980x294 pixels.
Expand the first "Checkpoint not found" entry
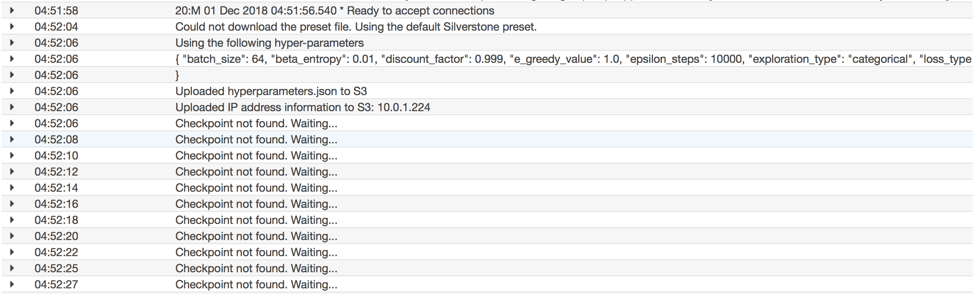[12, 124]
